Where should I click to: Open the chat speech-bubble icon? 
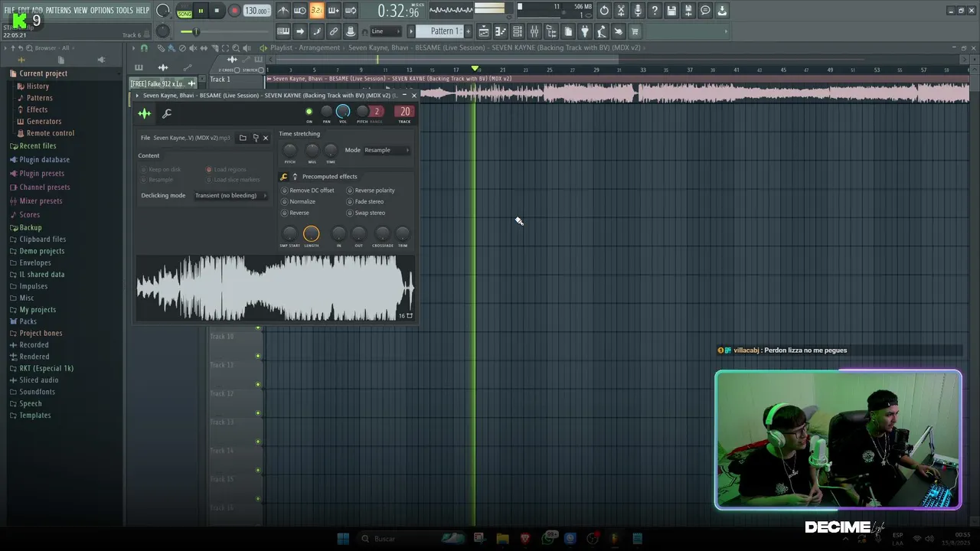coord(705,11)
